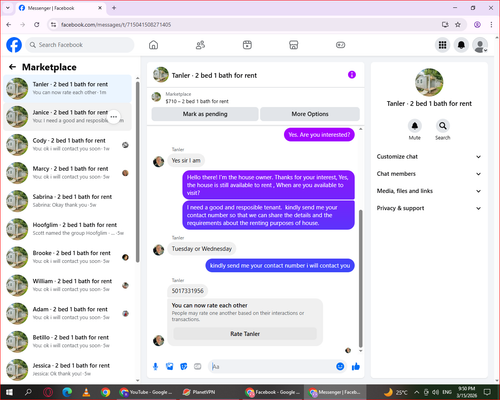Click the purple conversation info icon
Screen dimensions: 500x400
click(352, 75)
